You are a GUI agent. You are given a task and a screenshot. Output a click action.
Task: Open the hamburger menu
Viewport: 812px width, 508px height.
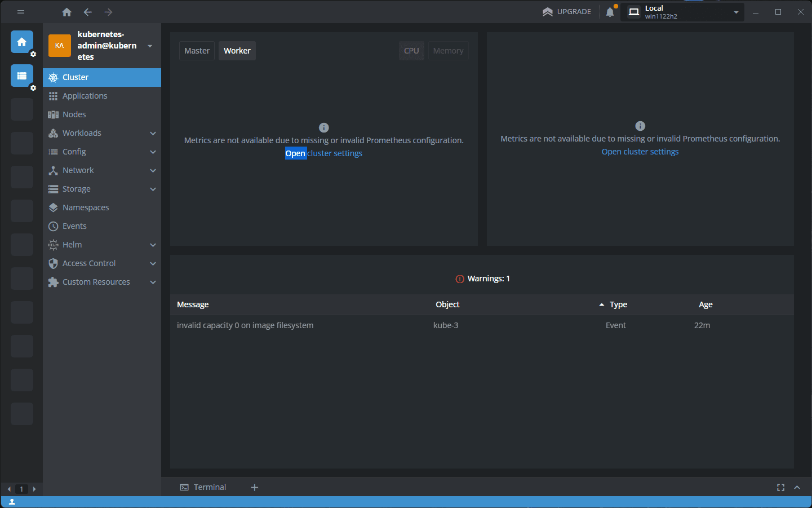click(x=21, y=12)
